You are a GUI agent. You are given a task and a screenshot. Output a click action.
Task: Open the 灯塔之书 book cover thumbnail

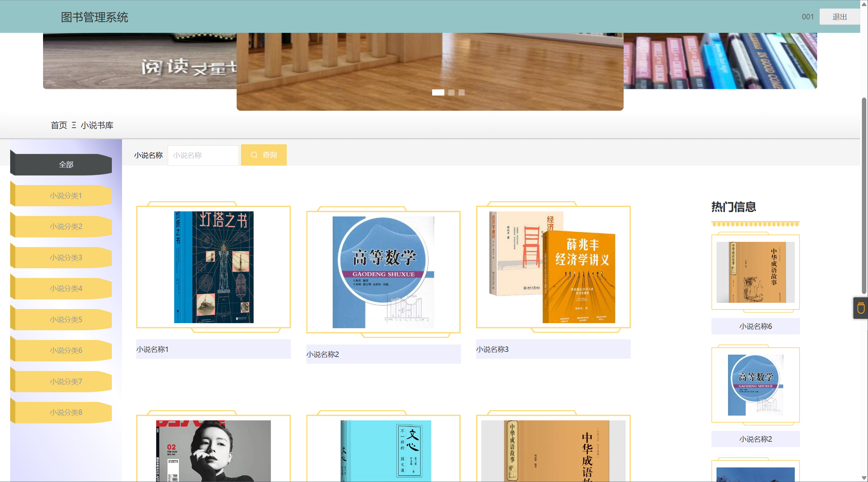pos(214,267)
